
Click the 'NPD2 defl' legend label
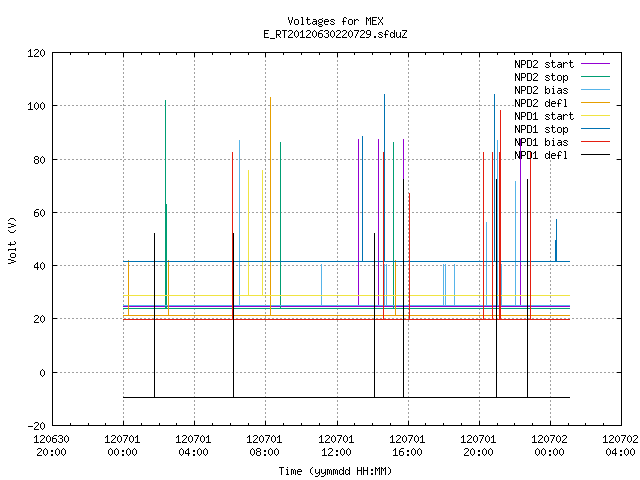pos(541,103)
